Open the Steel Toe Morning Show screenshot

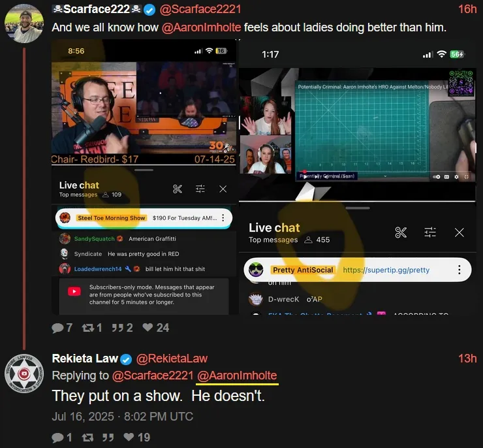(x=144, y=177)
